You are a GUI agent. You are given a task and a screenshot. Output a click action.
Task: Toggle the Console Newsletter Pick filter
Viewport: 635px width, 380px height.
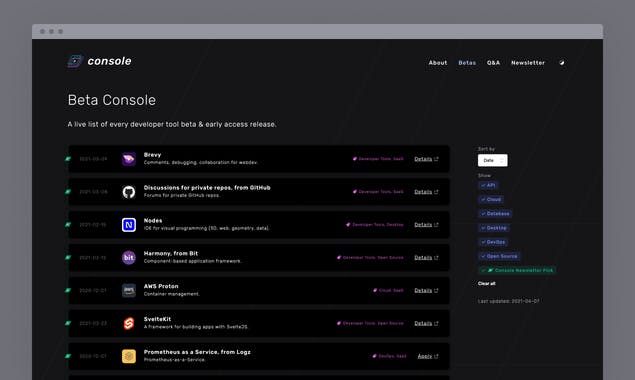[517, 270]
